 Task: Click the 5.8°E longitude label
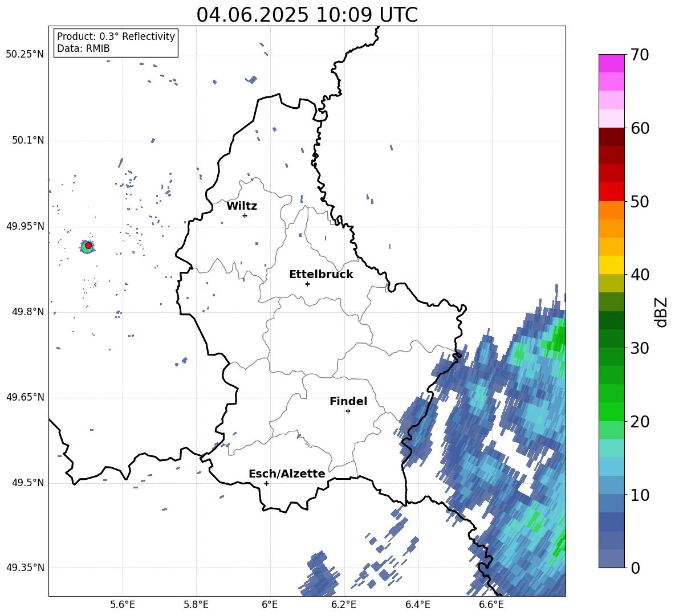(196, 605)
